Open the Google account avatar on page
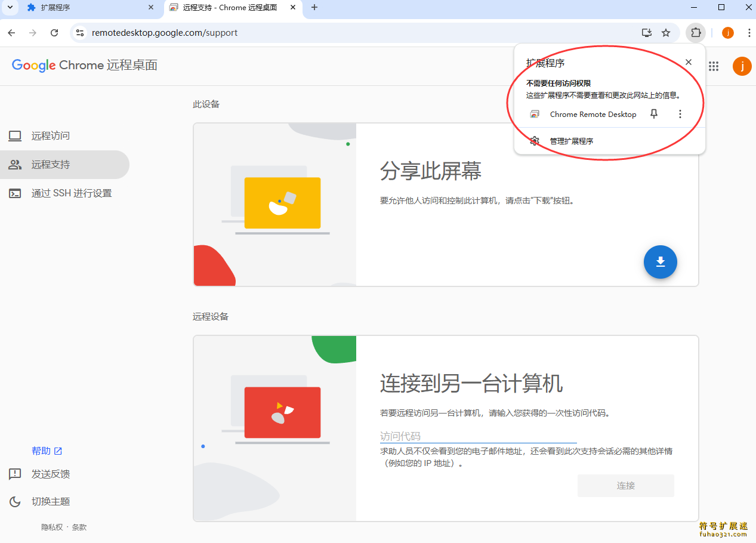The image size is (756, 543). 742,66
